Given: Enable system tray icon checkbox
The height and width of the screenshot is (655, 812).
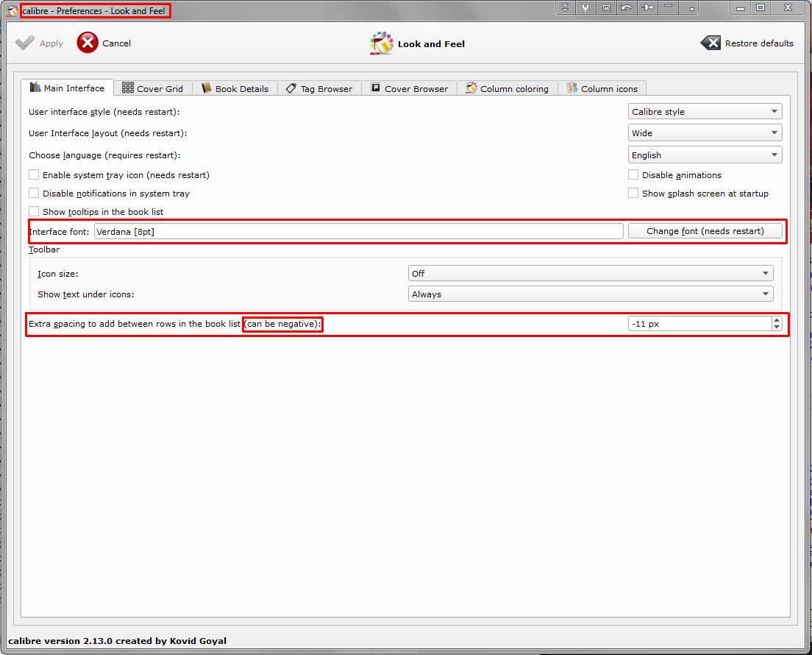Looking at the screenshot, I should pos(34,174).
